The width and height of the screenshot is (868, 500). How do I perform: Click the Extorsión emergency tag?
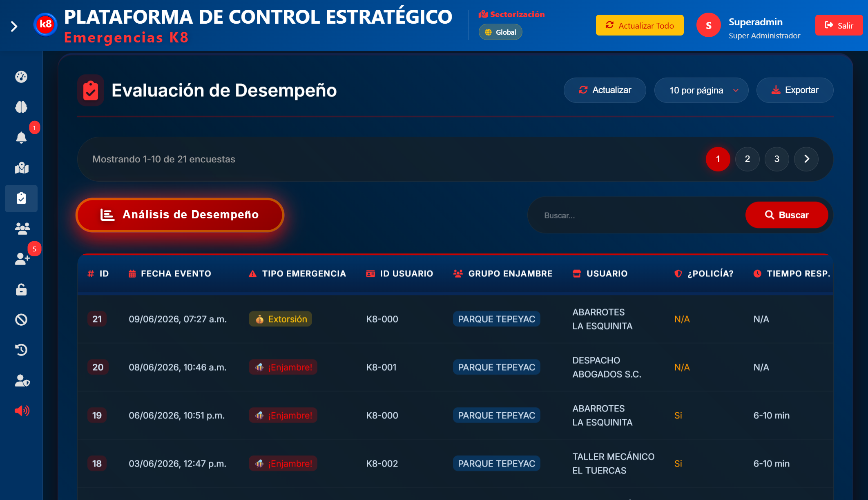[x=280, y=319]
